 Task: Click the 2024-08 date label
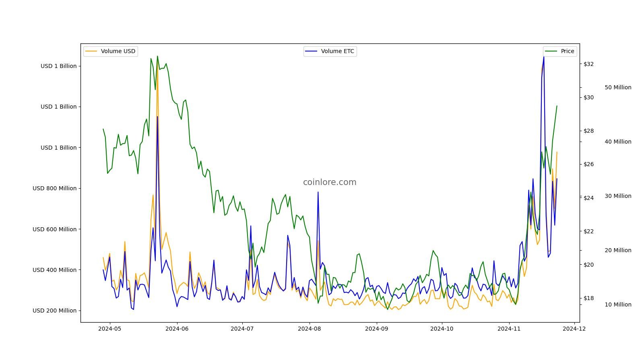tap(310, 329)
